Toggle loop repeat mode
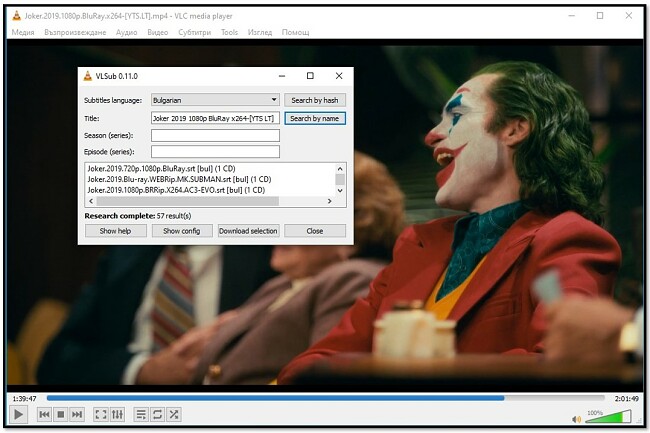 tap(158, 414)
